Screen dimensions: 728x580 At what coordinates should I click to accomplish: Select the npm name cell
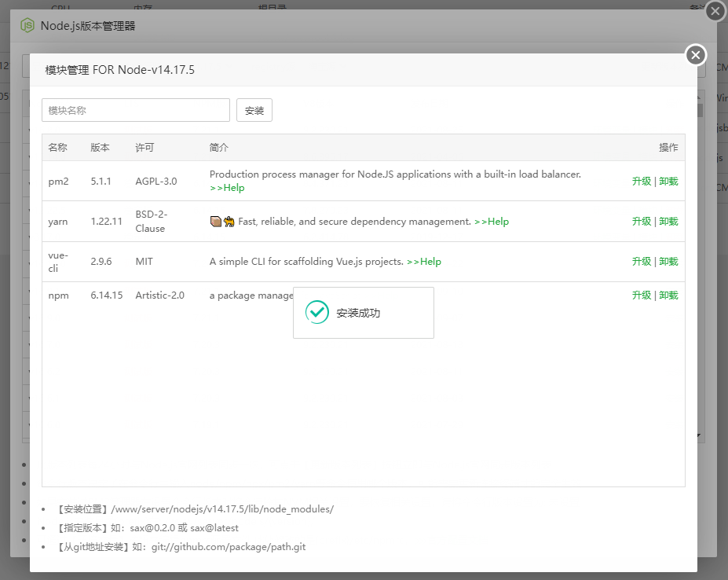pyautogui.click(x=58, y=296)
